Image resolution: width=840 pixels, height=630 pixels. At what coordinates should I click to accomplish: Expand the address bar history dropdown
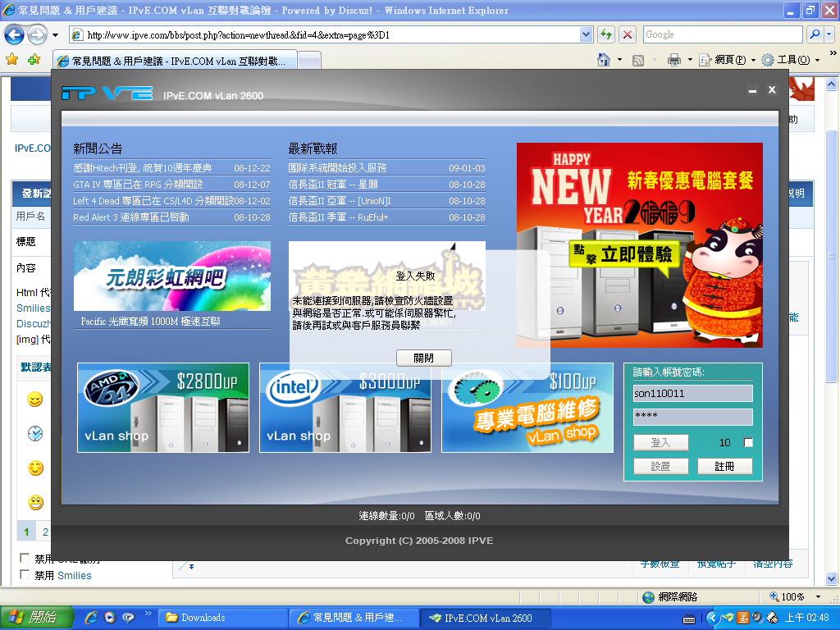[586, 34]
